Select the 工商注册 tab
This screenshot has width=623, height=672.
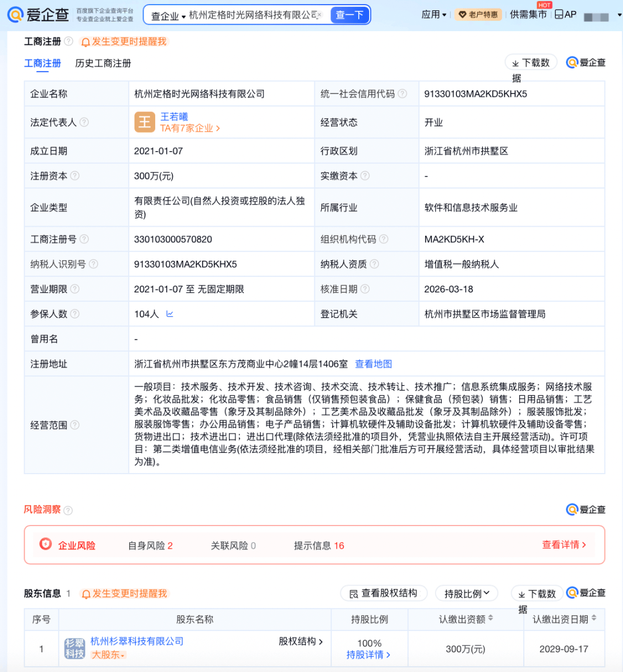pos(42,63)
